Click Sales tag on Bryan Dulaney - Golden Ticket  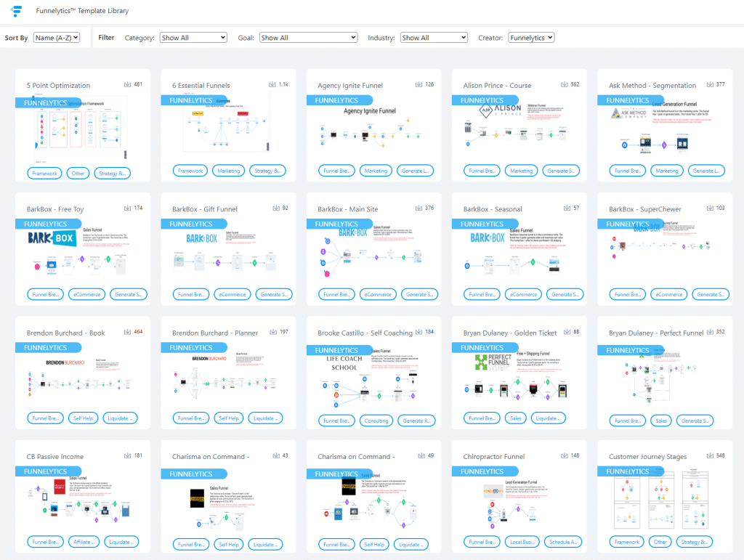click(516, 418)
